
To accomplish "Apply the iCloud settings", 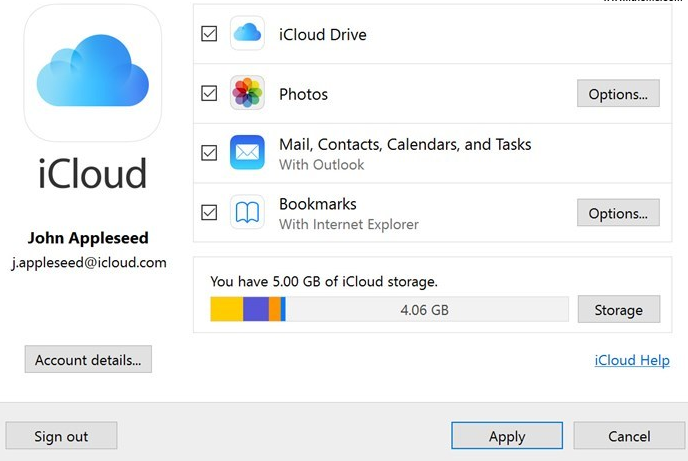I will [507, 436].
